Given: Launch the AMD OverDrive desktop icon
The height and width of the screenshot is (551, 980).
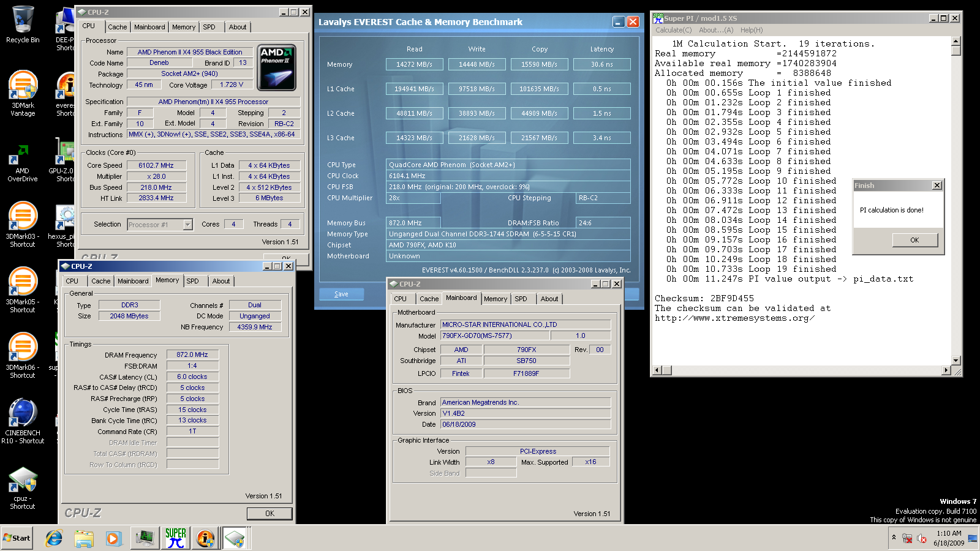Looking at the screenshot, I should pos(23,162).
